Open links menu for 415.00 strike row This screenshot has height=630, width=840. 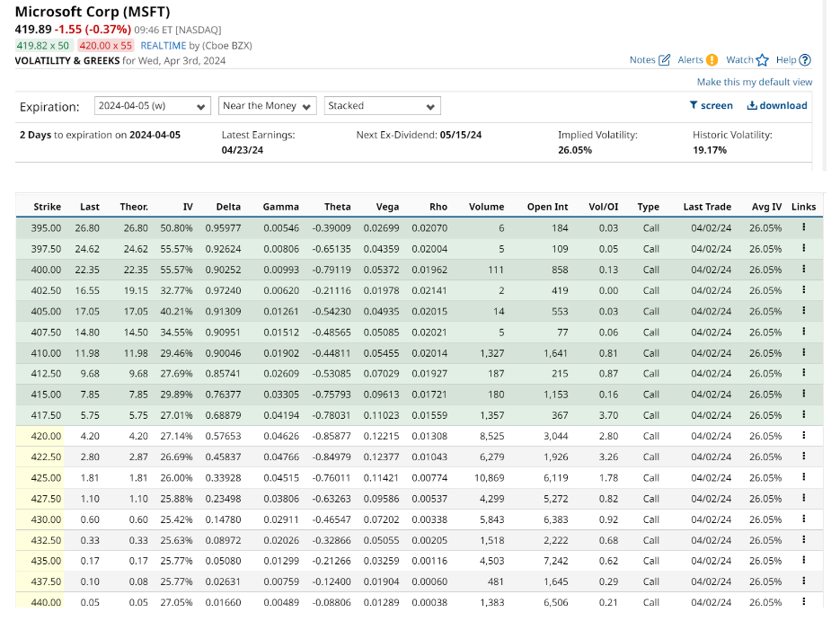(803, 394)
